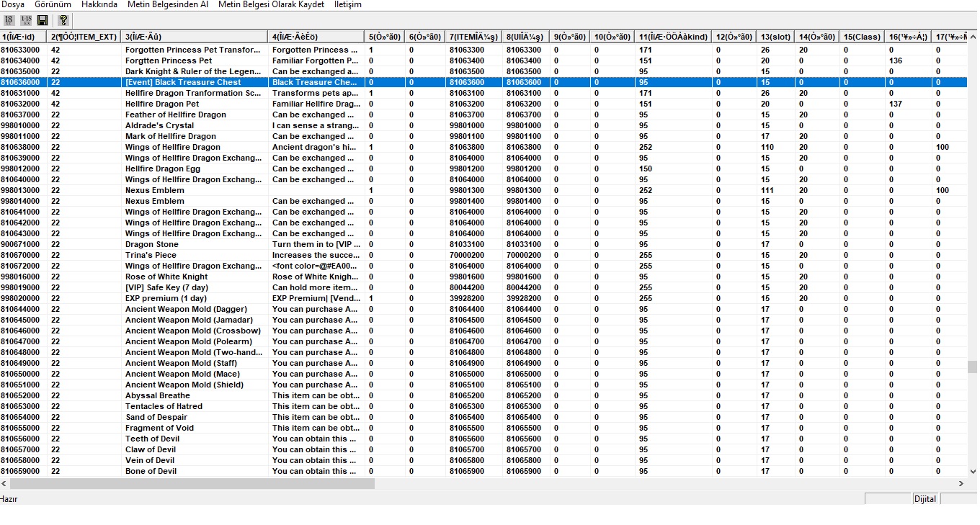Open the İletişim menu

pyautogui.click(x=348, y=4)
